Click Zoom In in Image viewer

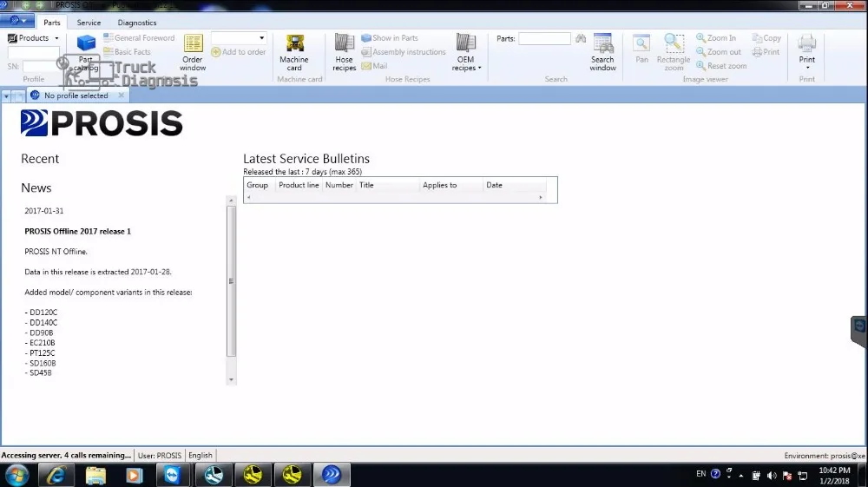(716, 37)
